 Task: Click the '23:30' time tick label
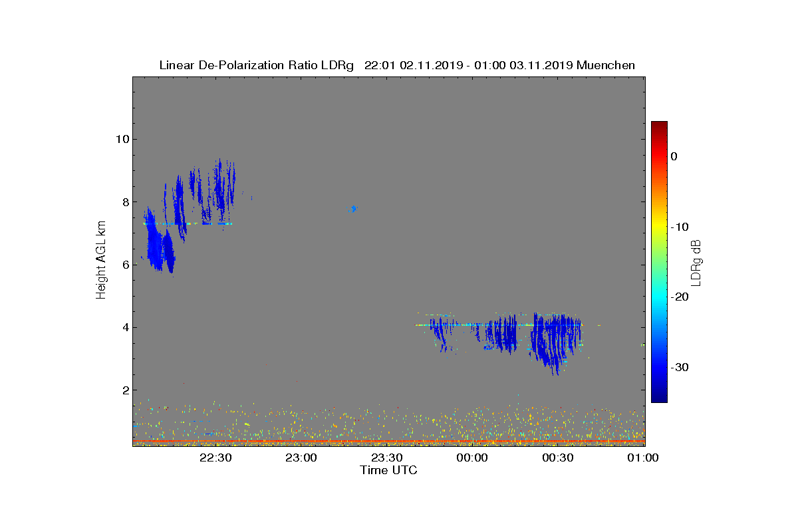coord(387,458)
